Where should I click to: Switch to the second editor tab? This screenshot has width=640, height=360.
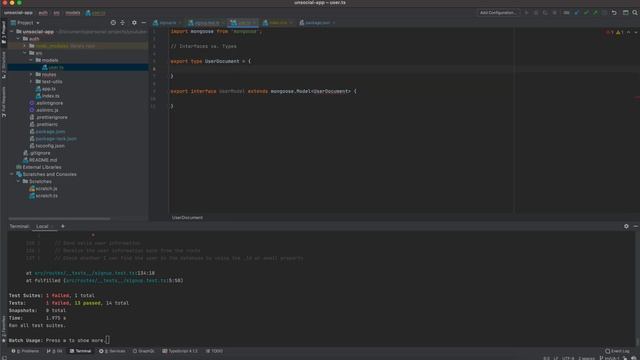pos(206,23)
